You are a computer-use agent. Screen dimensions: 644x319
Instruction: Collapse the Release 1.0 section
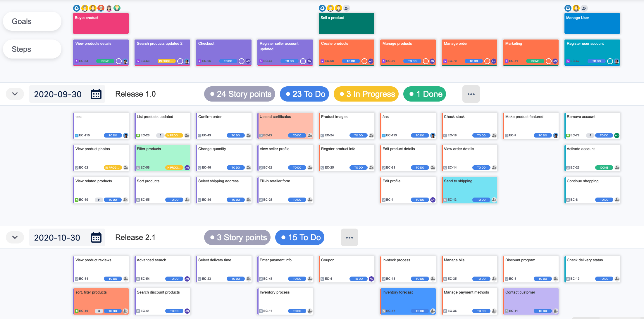[x=15, y=94]
